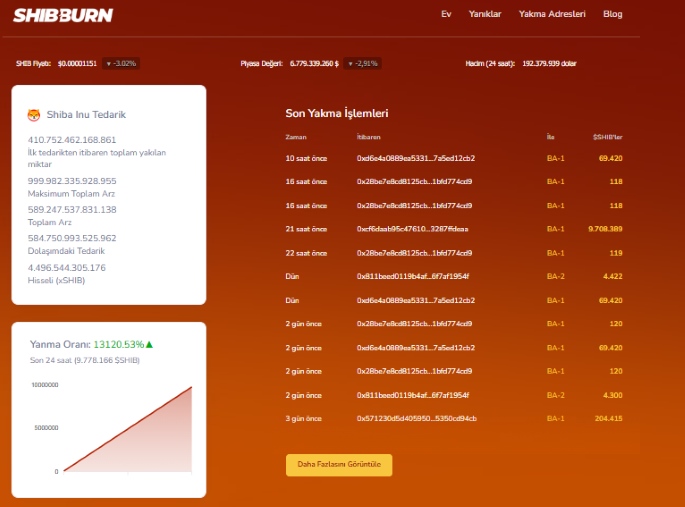Open address 0xcf6daab95c47610...3287ffdeaa
This screenshot has width=685, height=507.
click(x=412, y=229)
